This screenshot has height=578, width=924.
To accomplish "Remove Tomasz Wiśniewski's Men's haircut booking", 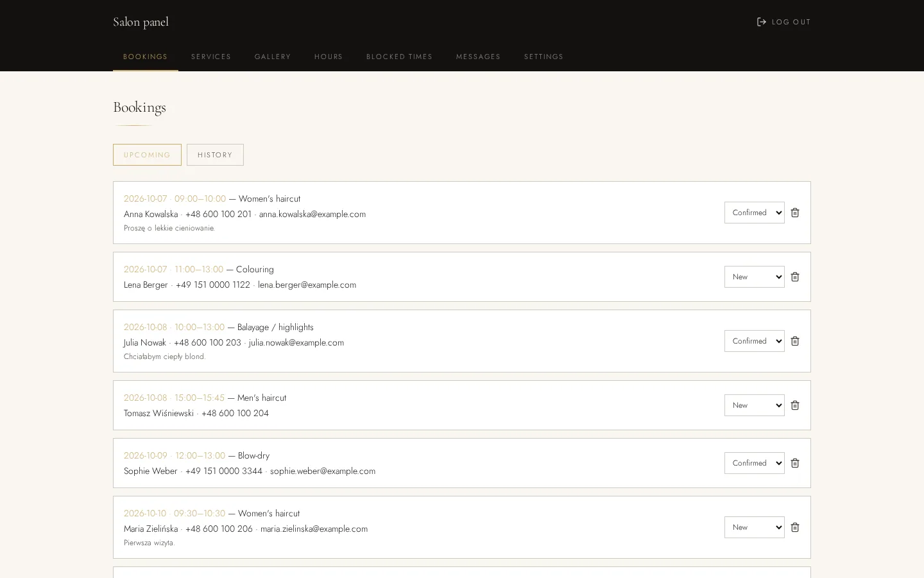I will coord(795,405).
